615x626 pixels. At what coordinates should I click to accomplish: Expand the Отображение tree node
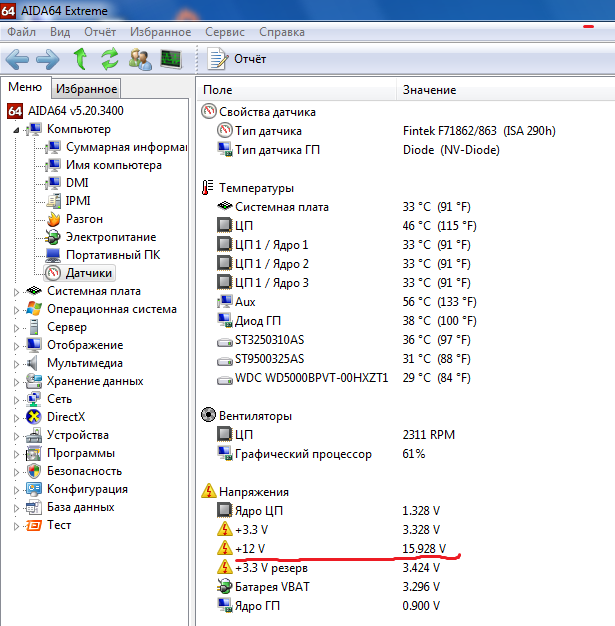click(16, 346)
